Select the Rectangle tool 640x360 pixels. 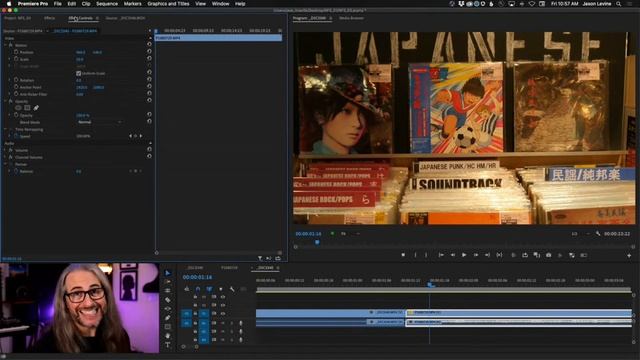(x=168, y=327)
